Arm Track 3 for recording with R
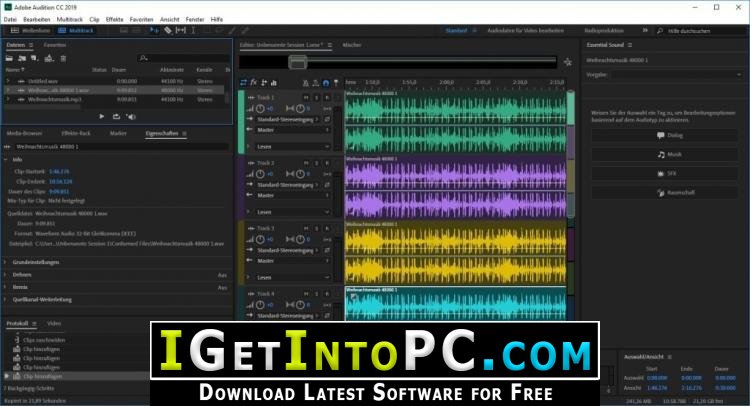The width and height of the screenshot is (750, 406). [327, 228]
